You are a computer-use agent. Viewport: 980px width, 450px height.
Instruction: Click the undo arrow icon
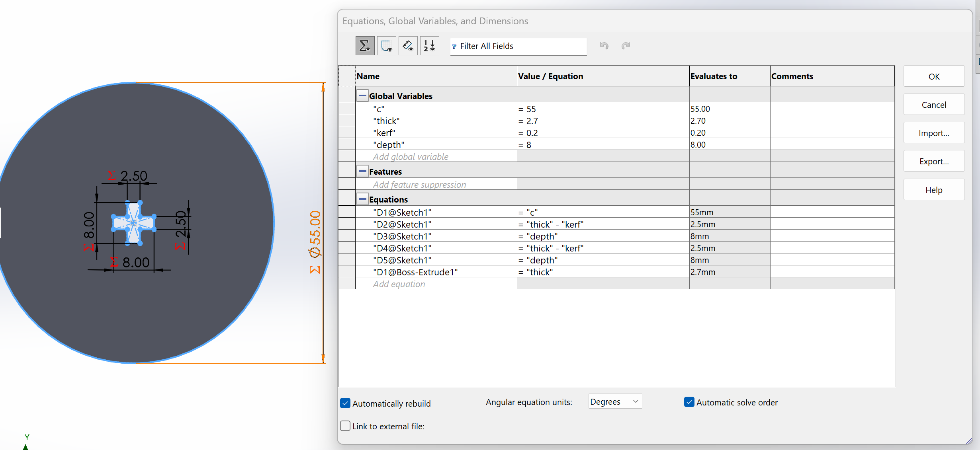click(604, 46)
